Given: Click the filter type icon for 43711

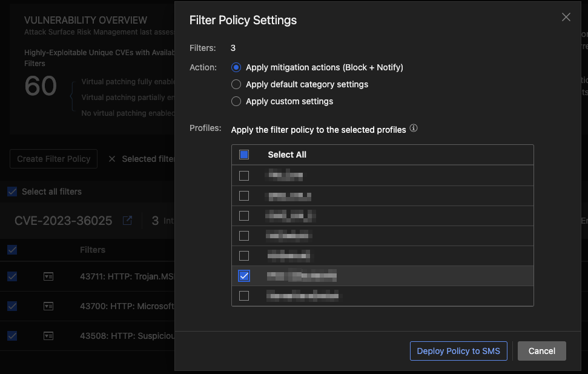Looking at the screenshot, I should coord(48,276).
